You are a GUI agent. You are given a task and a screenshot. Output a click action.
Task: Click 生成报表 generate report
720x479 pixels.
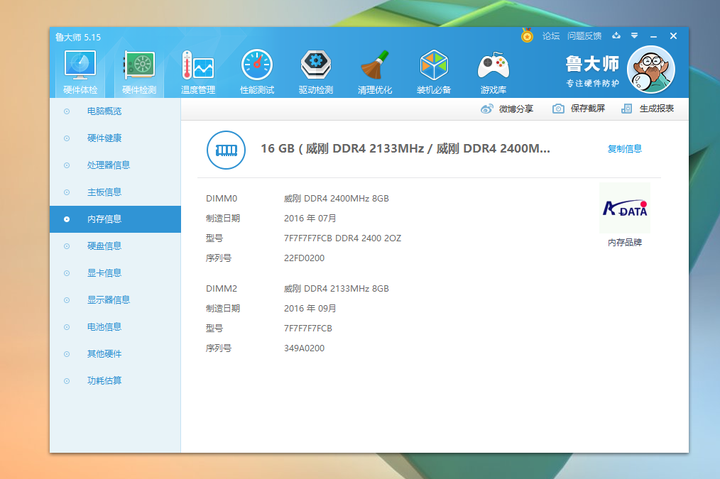click(x=657, y=109)
